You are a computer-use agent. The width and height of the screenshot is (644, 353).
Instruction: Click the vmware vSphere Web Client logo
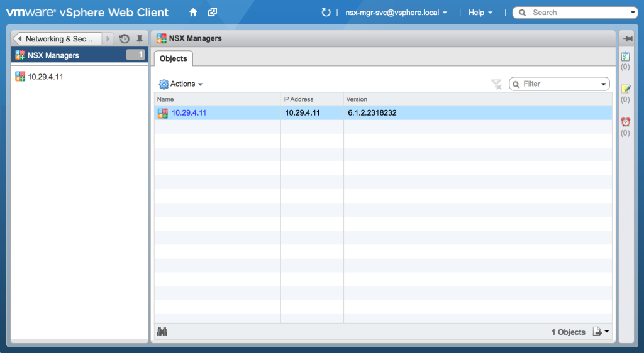87,13
